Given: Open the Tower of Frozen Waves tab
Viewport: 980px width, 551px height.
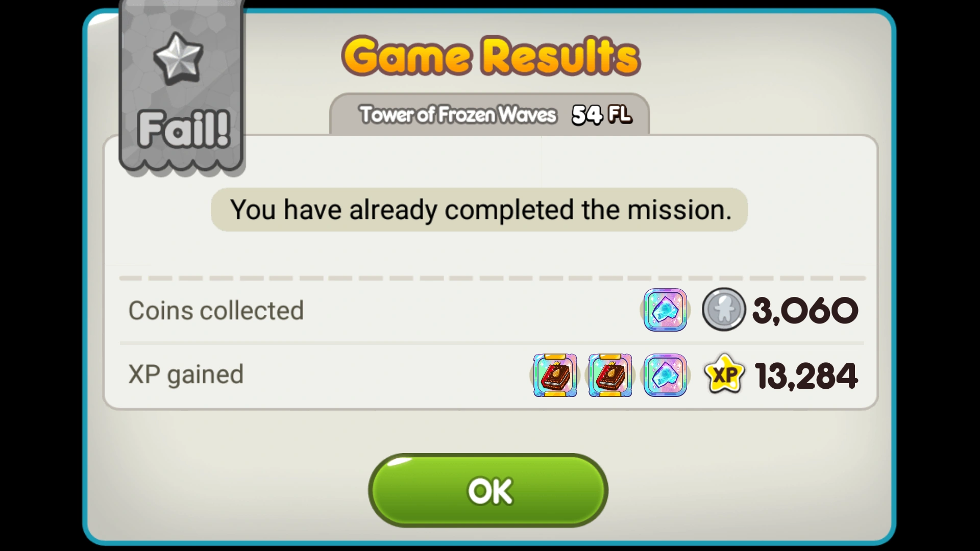Looking at the screenshot, I should point(490,114).
